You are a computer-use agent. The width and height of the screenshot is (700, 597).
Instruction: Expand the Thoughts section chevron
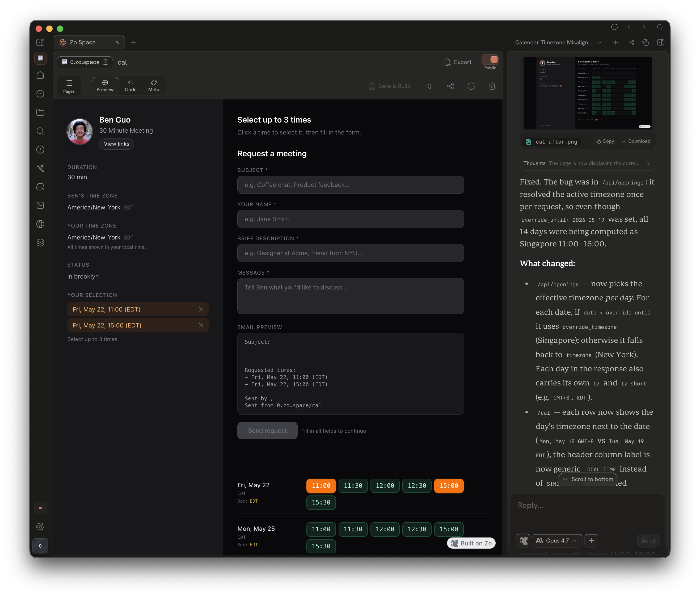pos(648,163)
